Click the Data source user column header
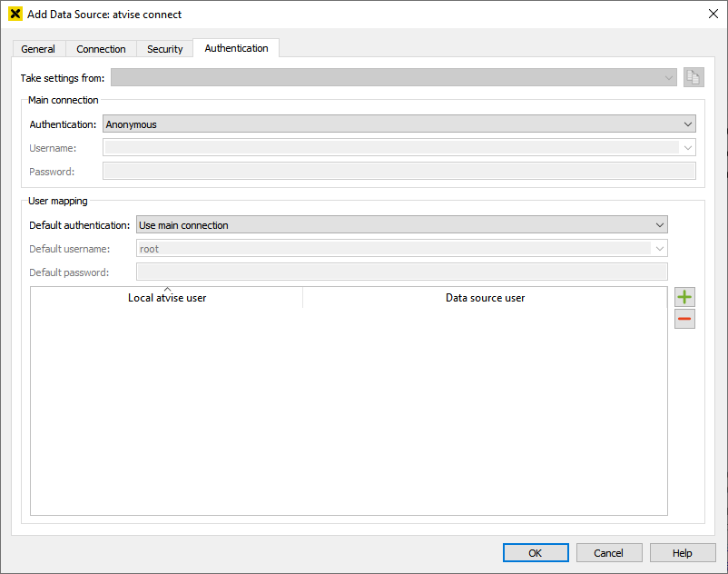This screenshot has height=574, width=728. click(x=485, y=298)
